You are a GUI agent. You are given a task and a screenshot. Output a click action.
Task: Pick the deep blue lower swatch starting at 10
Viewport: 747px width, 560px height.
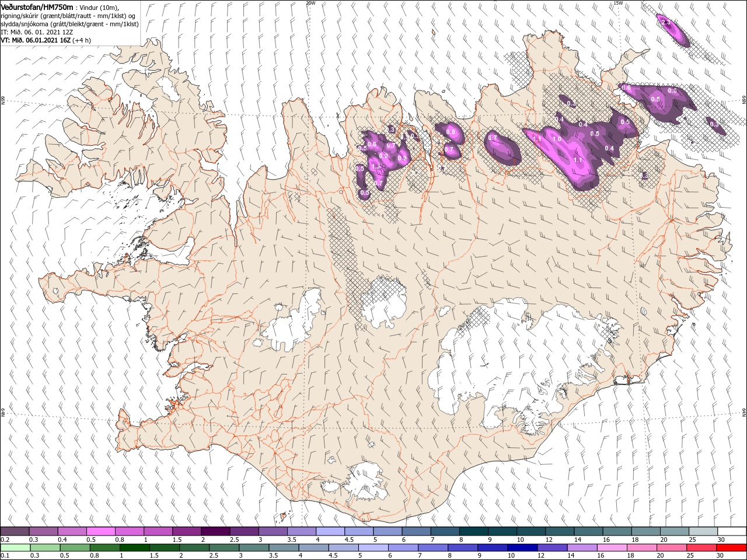[x=522, y=548]
